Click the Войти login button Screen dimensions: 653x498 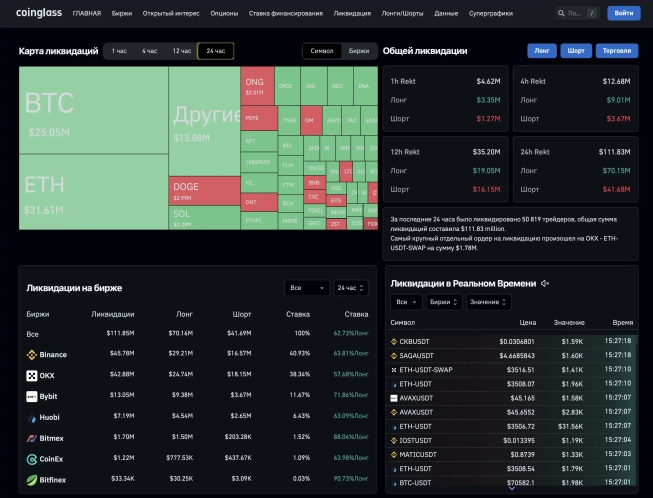(x=623, y=14)
